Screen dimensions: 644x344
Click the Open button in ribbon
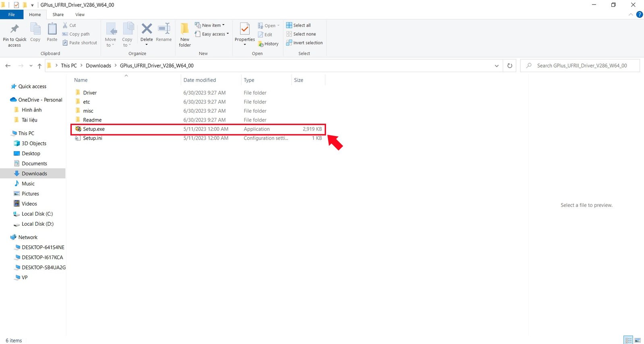point(268,25)
